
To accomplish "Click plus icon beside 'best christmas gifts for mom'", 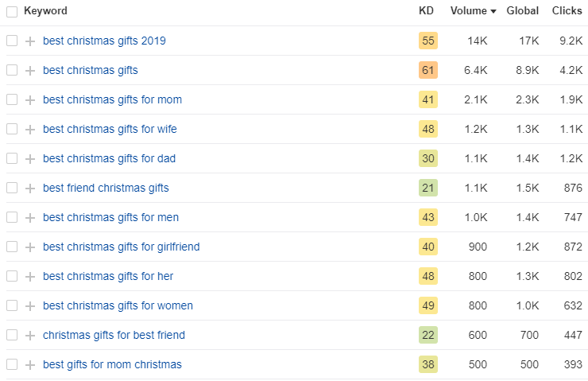I will [x=30, y=100].
